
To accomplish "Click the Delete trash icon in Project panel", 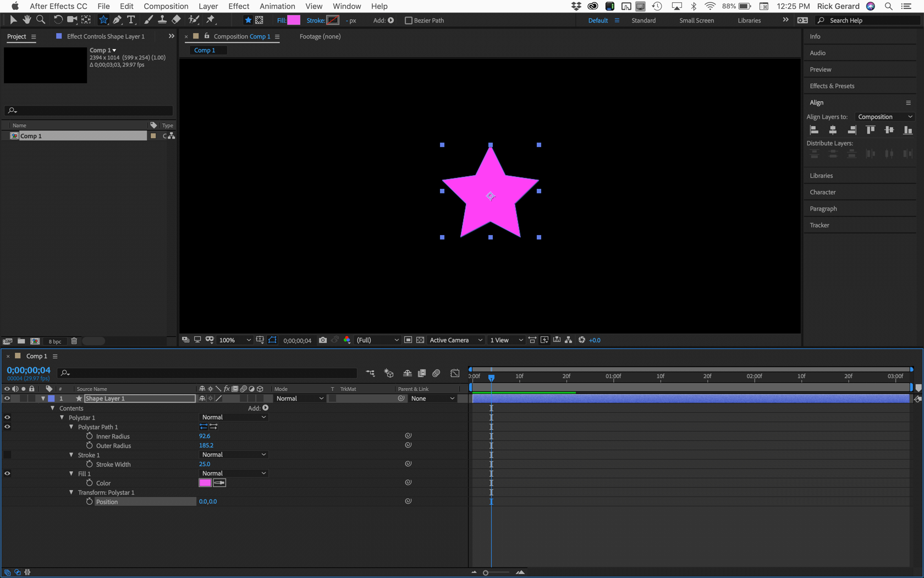I will [x=74, y=341].
